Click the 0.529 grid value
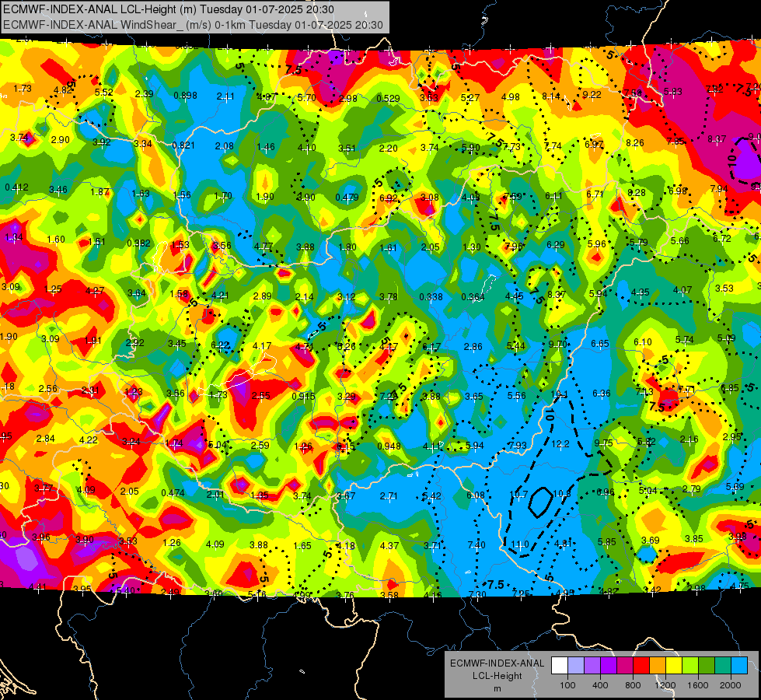This screenshot has height=700, width=761. coord(388,99)
